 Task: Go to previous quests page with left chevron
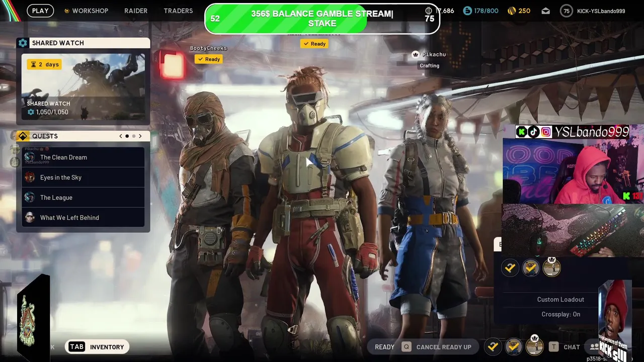[x=120, y=136]
